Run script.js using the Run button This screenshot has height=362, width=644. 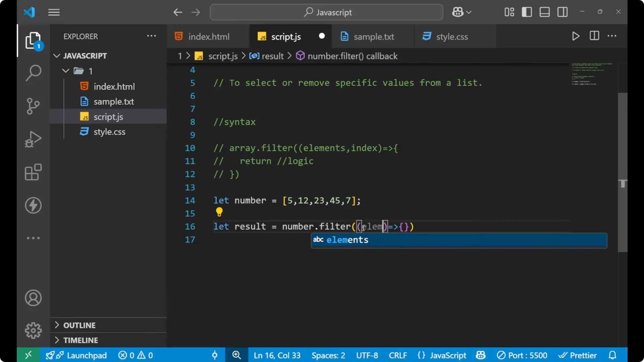pyautogui.click(x=576, y=36)
